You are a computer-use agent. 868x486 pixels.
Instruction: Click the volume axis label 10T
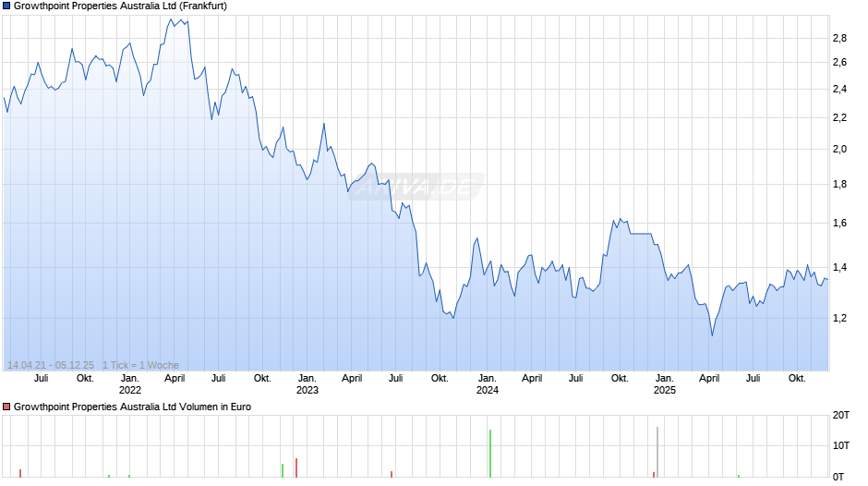pyautogui.click(x=841, y=445)
